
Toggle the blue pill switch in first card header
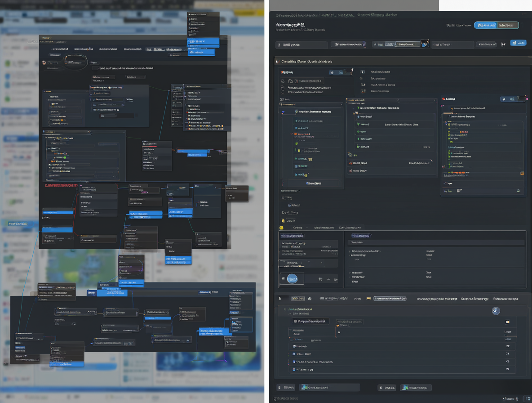[340, 72]
